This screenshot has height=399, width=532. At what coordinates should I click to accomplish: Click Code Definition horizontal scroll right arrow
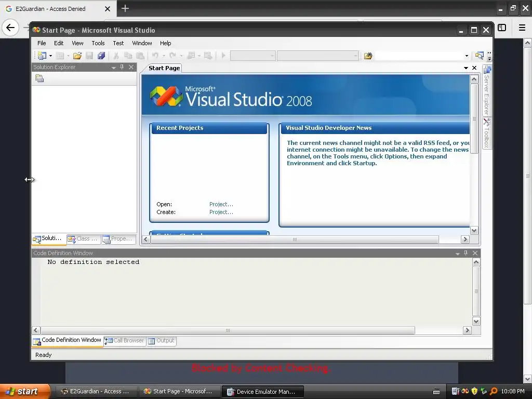point(467,330)
